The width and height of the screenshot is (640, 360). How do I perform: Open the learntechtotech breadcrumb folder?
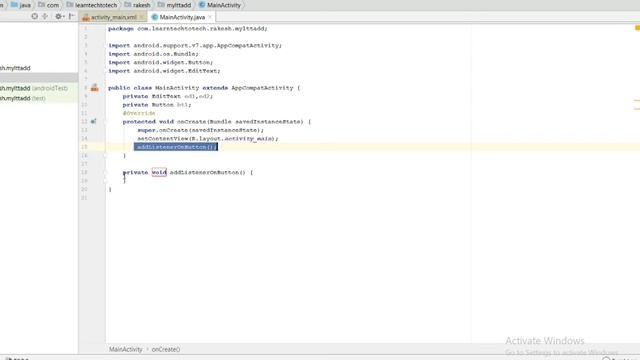[x=92, y=5]
